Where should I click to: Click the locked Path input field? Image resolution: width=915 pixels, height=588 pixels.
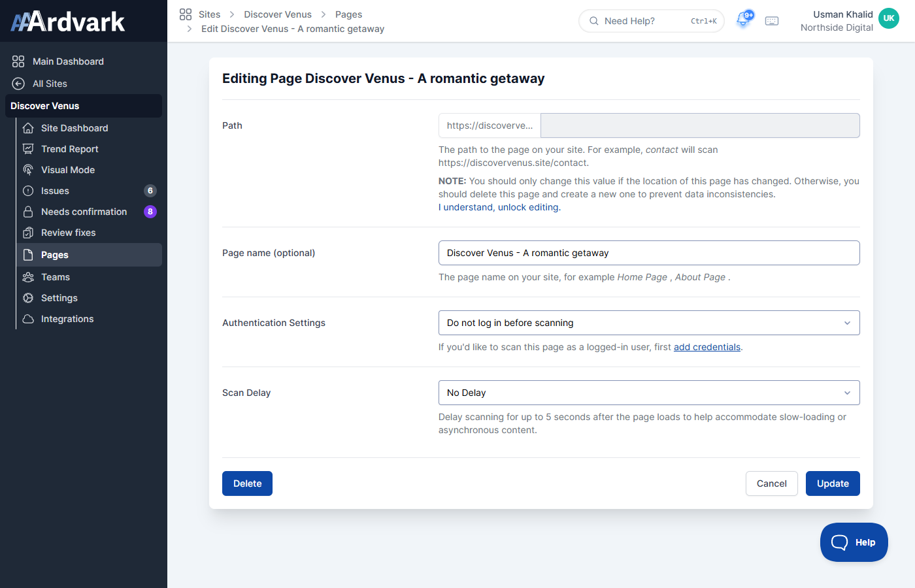(701, 125)
